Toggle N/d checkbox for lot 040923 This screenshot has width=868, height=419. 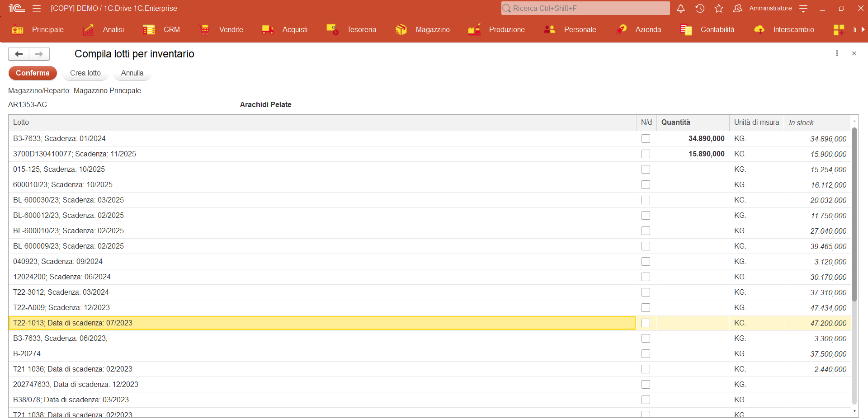[646, 262]
